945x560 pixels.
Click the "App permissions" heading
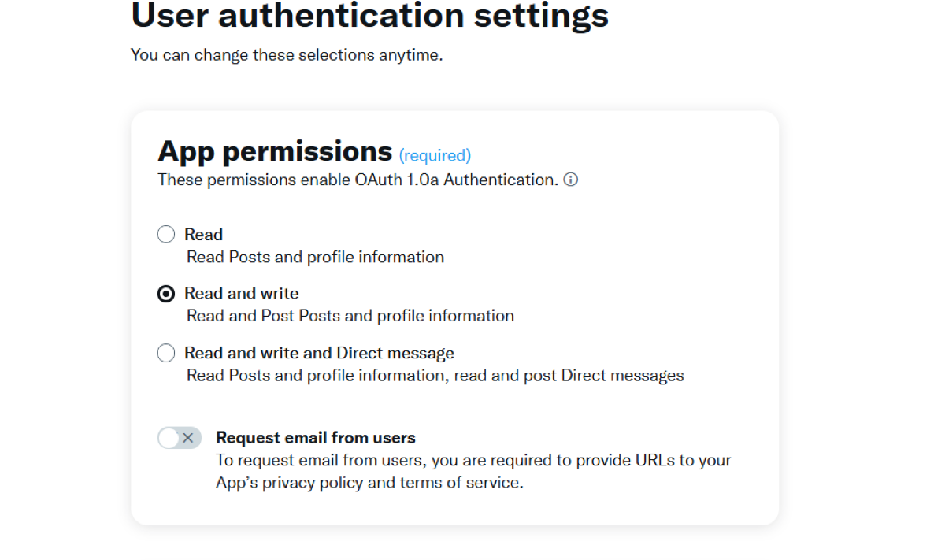pyautogui.click(x=274, y=150)
